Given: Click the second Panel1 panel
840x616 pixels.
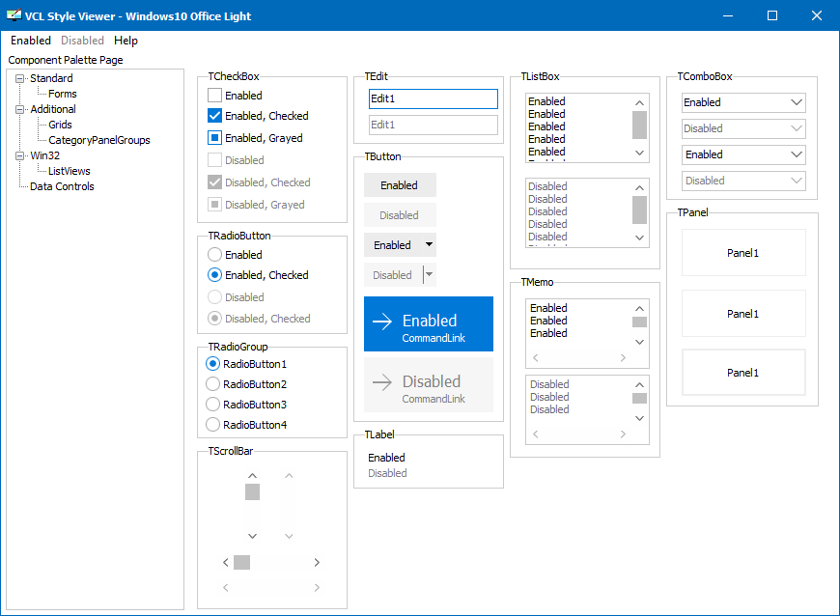Looking at the screenshot, I should point(743,314).
